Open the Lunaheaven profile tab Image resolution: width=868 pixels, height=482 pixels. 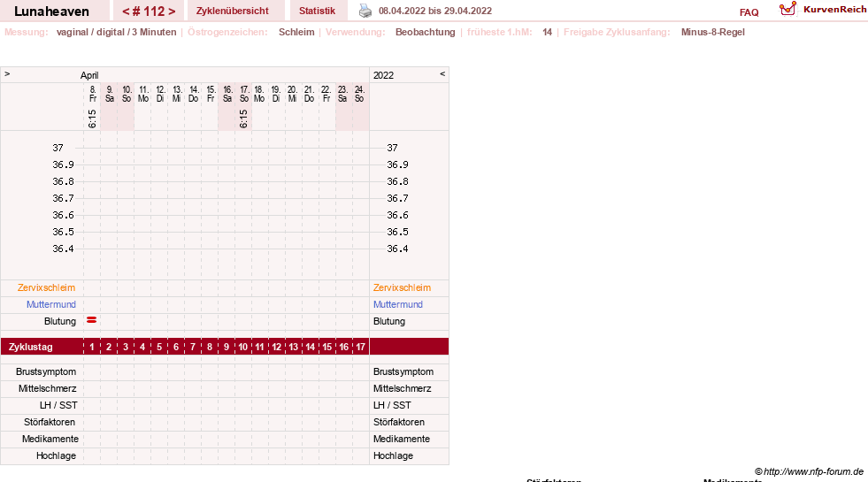(x=51, y=11)
